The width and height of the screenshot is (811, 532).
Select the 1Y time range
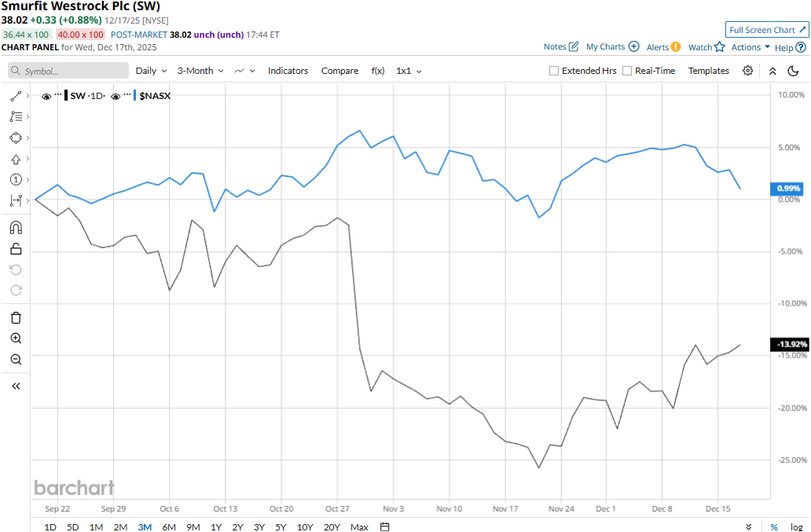[216, 526]
